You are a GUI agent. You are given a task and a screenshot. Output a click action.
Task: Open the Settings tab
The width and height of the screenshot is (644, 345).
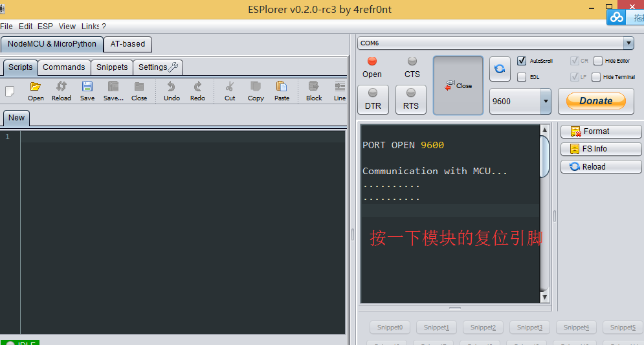point(158,67)
